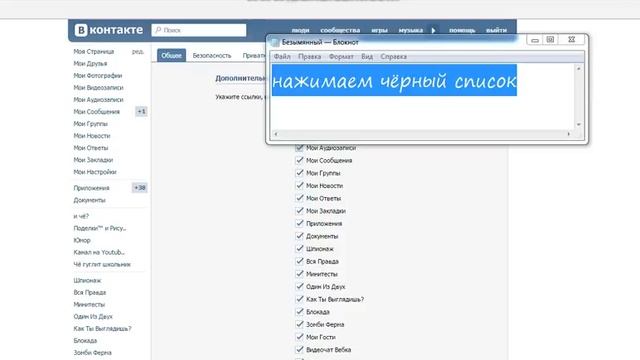Screen dimensions: 640x360
Task: Open сообщества in the header
Action: 340,30
